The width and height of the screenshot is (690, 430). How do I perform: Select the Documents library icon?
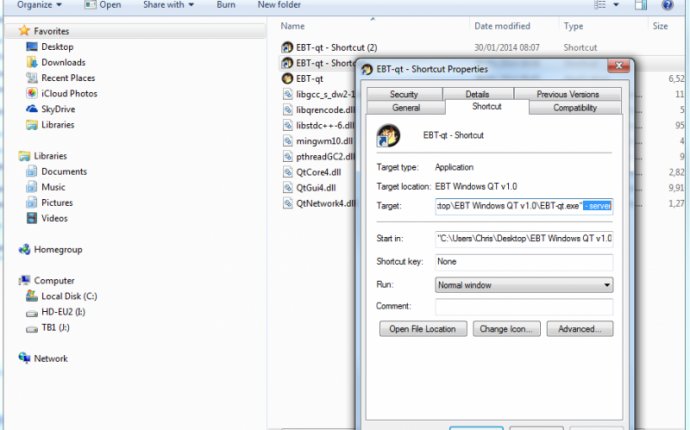pyautogui.click(x=32, y=171)
